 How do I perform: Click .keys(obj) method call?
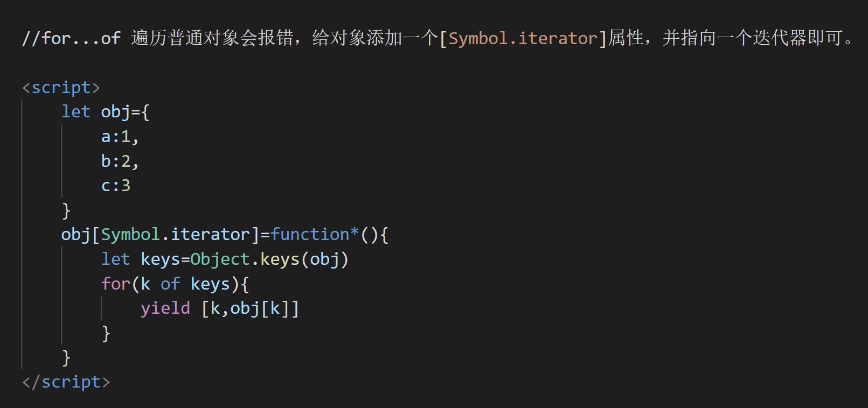[300, 259]
